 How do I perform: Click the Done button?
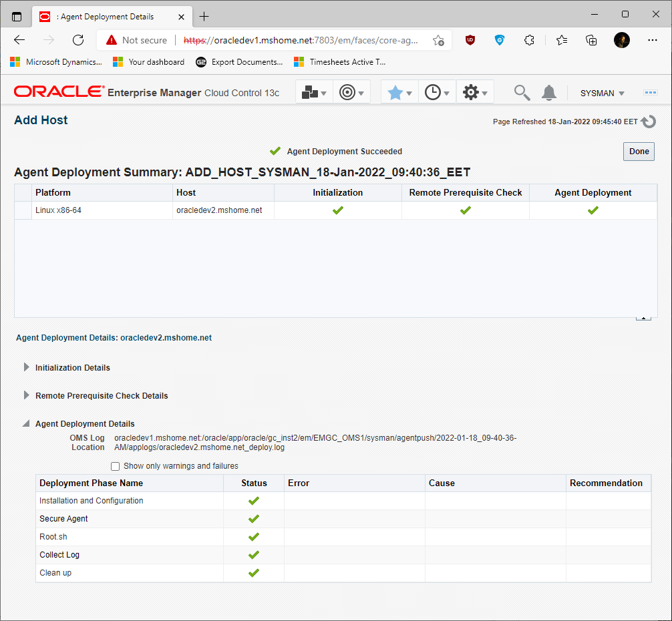639,151
